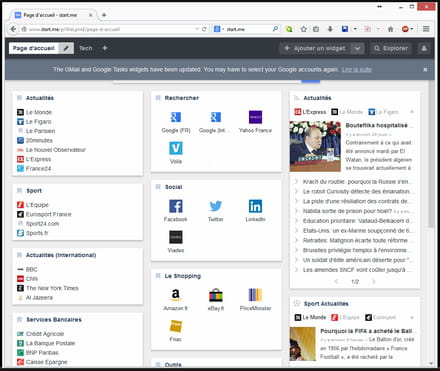Viewport: 440px width, 371px height.
Task: Open the Bouteflika hospitalisé article thumbnail
Action: [315, 146]
